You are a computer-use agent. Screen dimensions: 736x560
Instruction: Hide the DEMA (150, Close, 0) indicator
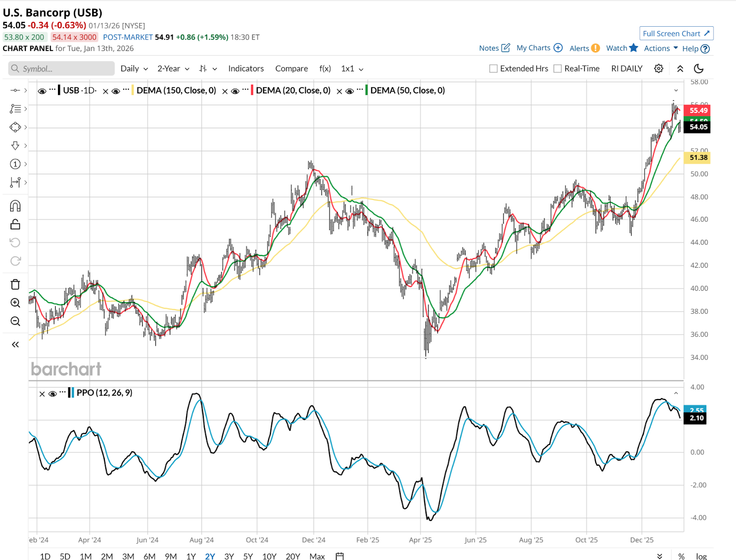coord(116,91)
